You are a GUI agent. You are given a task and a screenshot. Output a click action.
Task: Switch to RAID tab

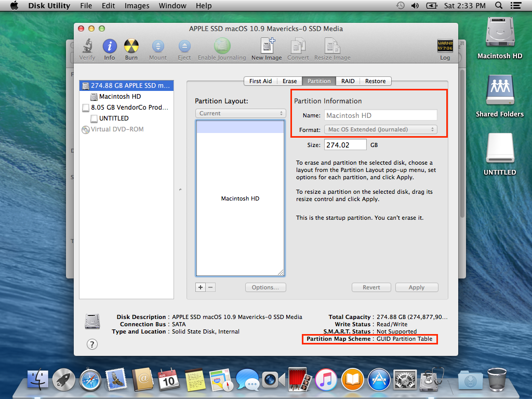(348, 81)
